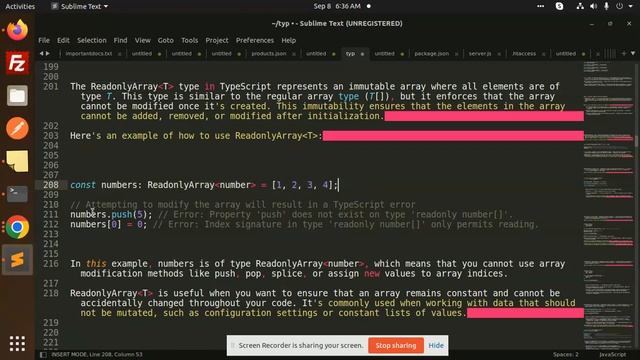Image resolution: width=640 pixels, height=360 pixels.
Task: Open the Goto menu
Action: (166, 40)
